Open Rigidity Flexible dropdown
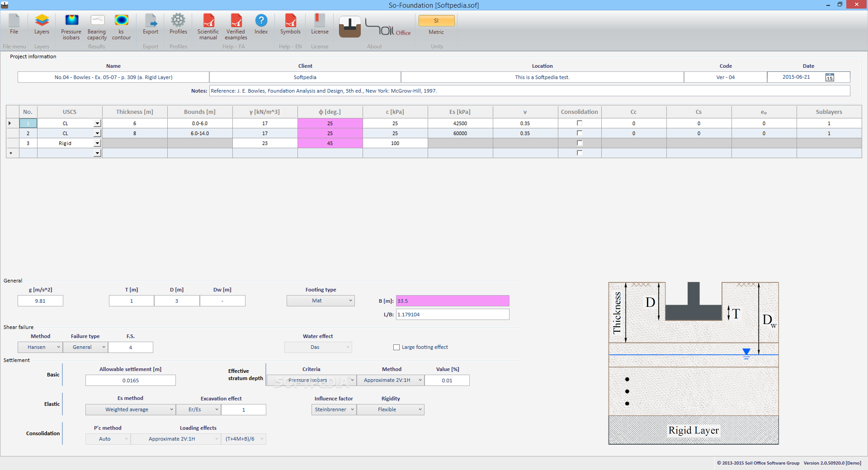The image size is (868, 470). [x=391, y=409]
